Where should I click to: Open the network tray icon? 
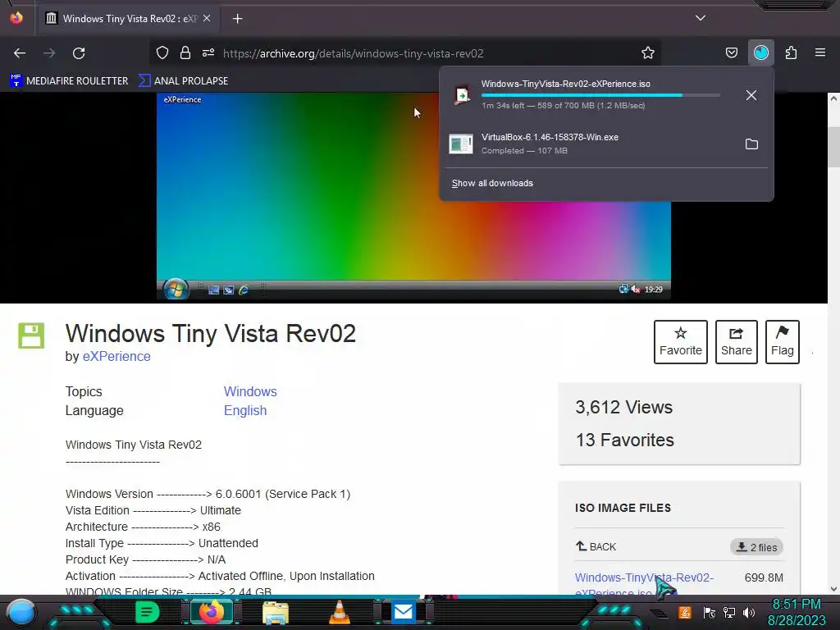[x=729, y=613]
